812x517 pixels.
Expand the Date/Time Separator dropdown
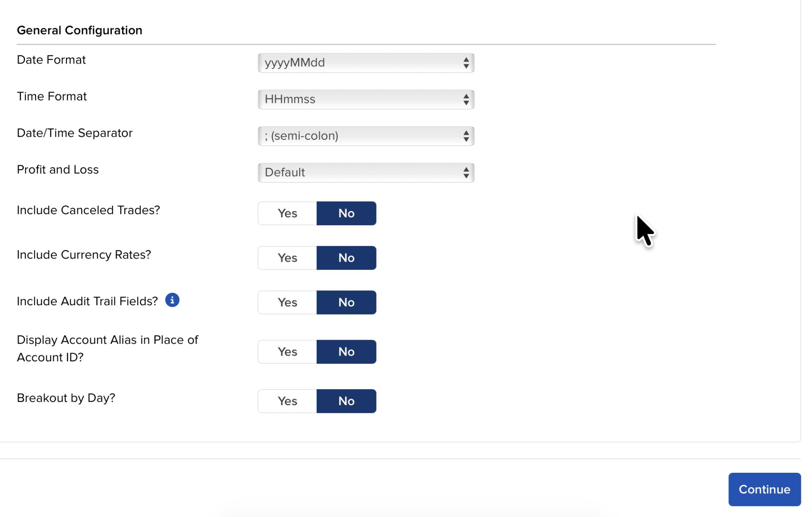coord(365,136)
